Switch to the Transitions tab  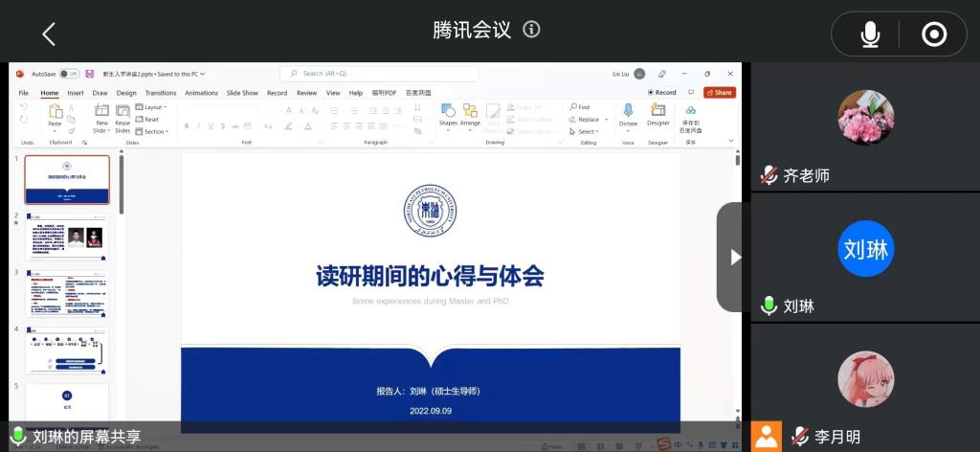coord(161,93)
